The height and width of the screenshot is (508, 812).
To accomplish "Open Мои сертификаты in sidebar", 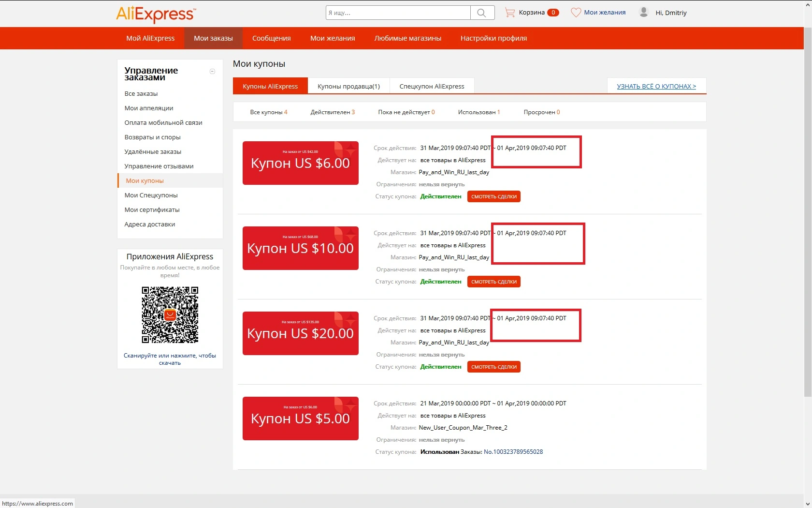I will pyautogui.click(x=152, y=210).
